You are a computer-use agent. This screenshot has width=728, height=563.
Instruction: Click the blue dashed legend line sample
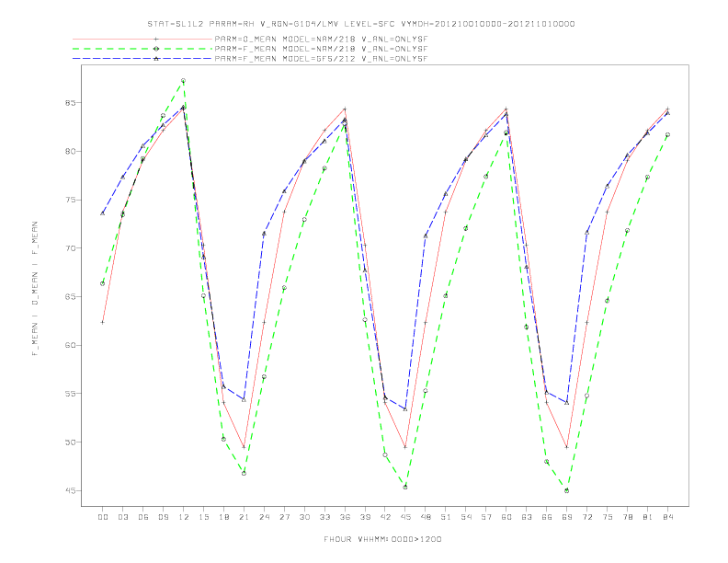[142, 59]
